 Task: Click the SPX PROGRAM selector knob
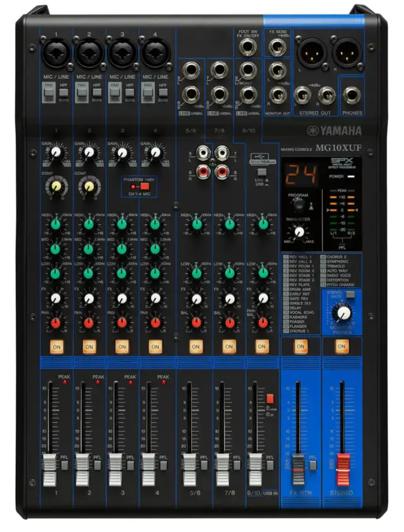tap(298, 204)
